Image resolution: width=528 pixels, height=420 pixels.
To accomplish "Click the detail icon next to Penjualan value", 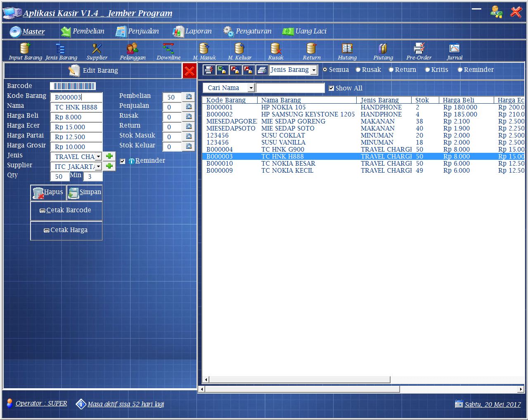I will [x=189, y=107].
